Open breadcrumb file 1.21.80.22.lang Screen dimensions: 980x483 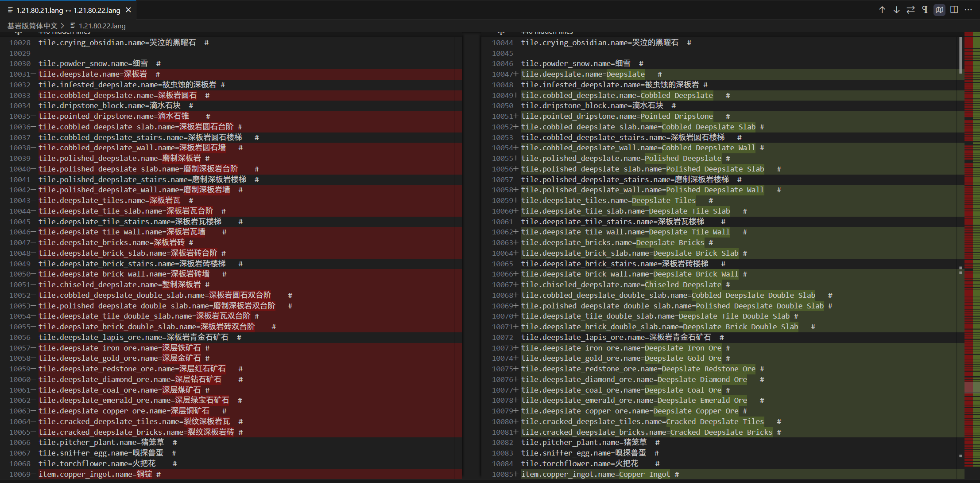point(102,26)
